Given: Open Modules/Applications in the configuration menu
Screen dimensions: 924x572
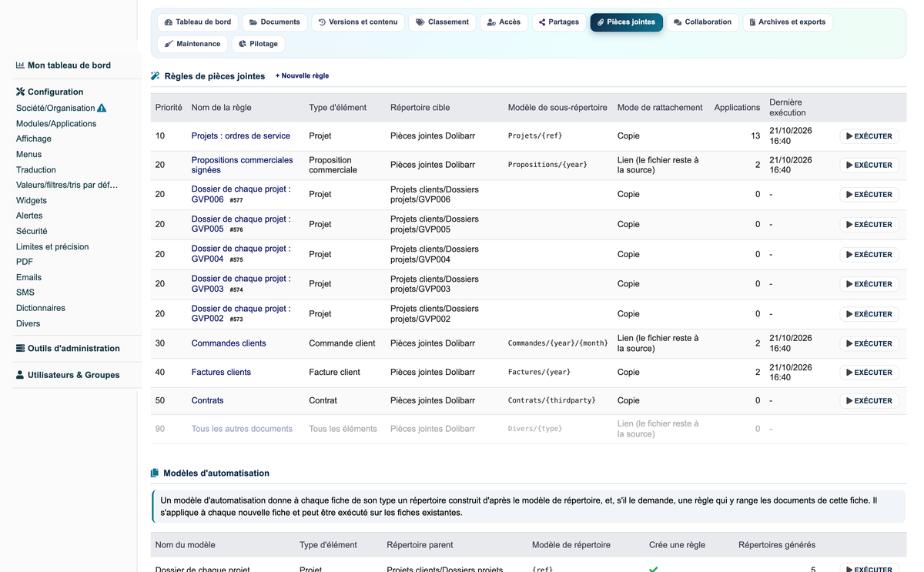Looking at the screenshot, I should (x=56, y=123).
